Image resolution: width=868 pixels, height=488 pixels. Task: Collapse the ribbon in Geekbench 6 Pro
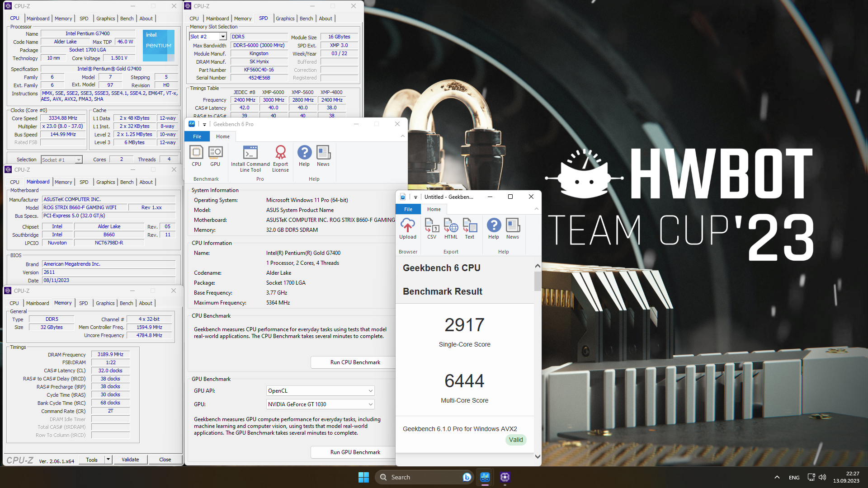[x=402, y=136]
